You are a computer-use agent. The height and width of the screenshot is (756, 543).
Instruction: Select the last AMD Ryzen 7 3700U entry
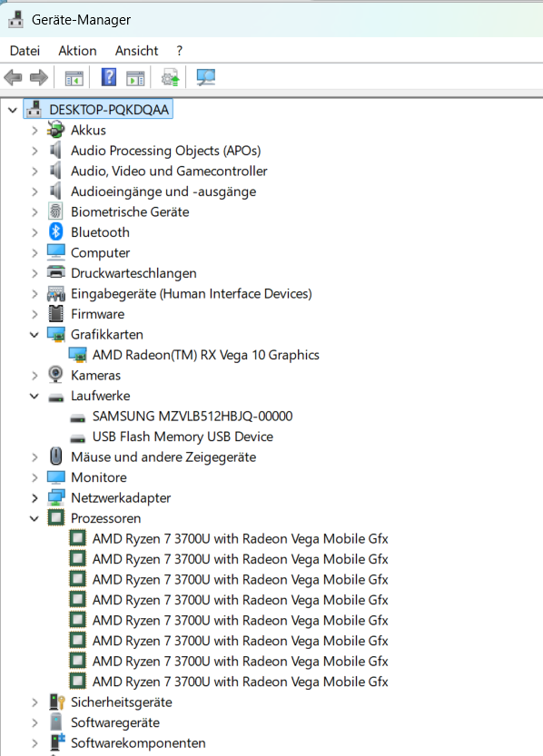point(240,682)
